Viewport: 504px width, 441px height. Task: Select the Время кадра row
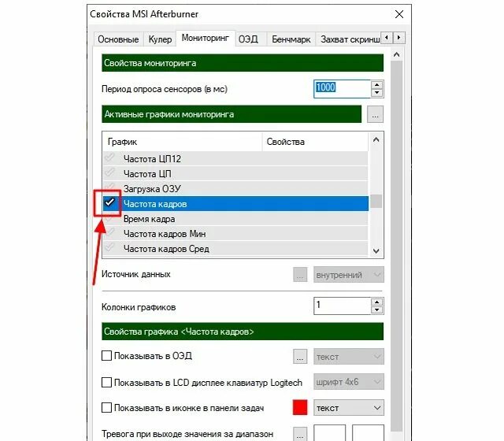click(x=235, y=219)
